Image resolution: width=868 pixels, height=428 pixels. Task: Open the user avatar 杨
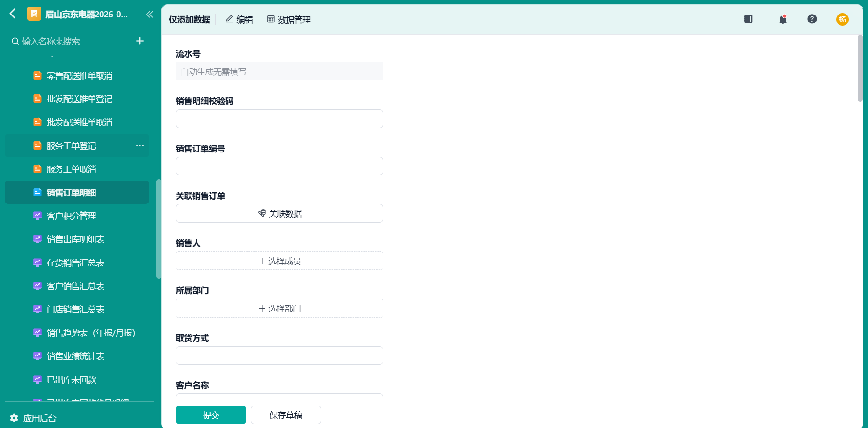coord(842,19)
